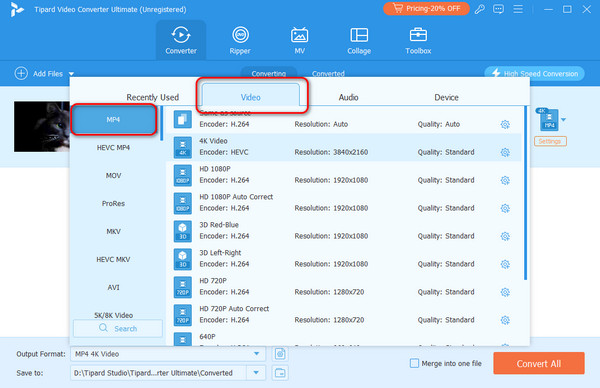Choose AVI in the format list

point(113,287)
